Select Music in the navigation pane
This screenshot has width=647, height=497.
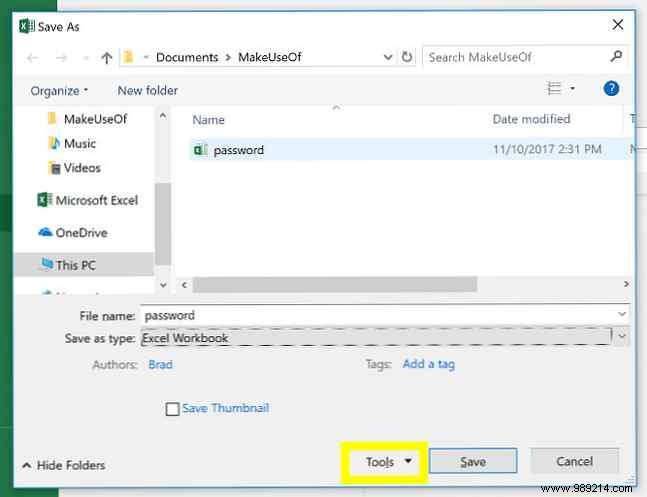pyautogui.click(x=80, y=143)
